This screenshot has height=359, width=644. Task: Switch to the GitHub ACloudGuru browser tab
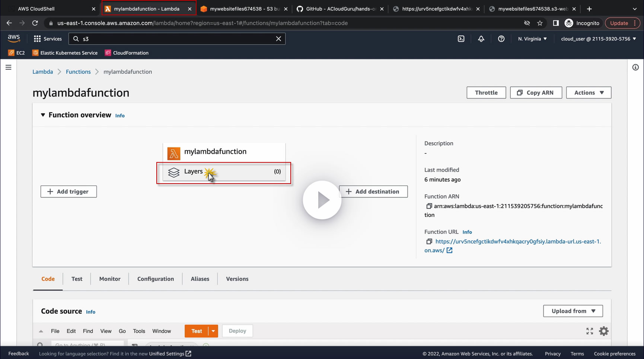click(340, 9)
